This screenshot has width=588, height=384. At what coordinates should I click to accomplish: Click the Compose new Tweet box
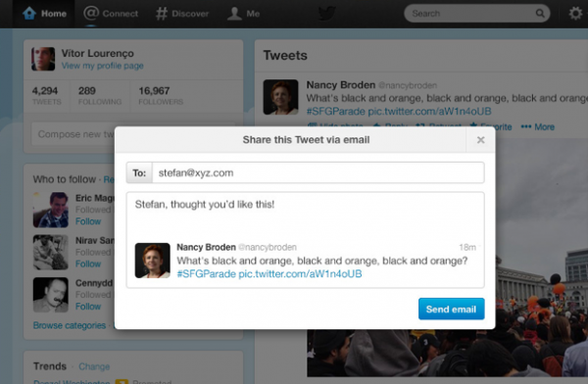pos(73,134)
